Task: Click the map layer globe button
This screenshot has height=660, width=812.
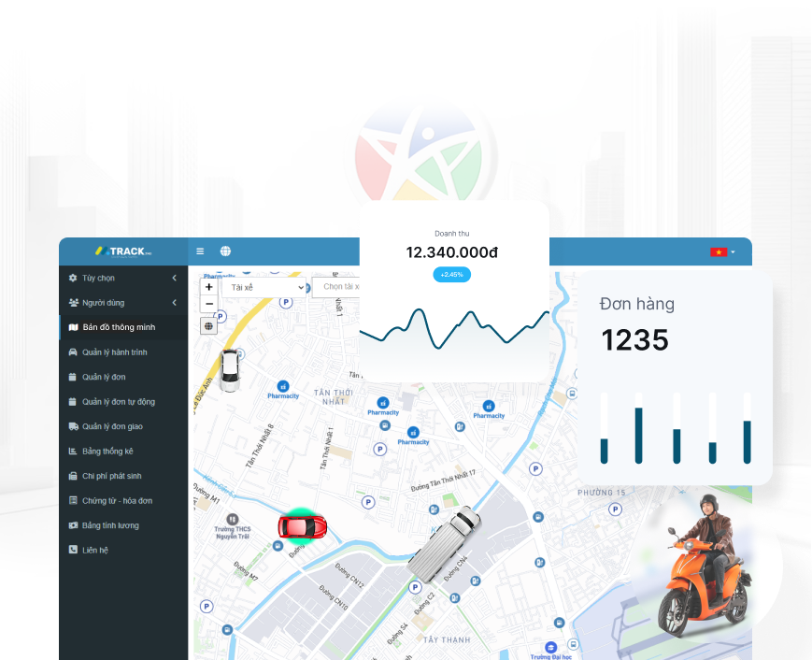Action: point(208,326)
